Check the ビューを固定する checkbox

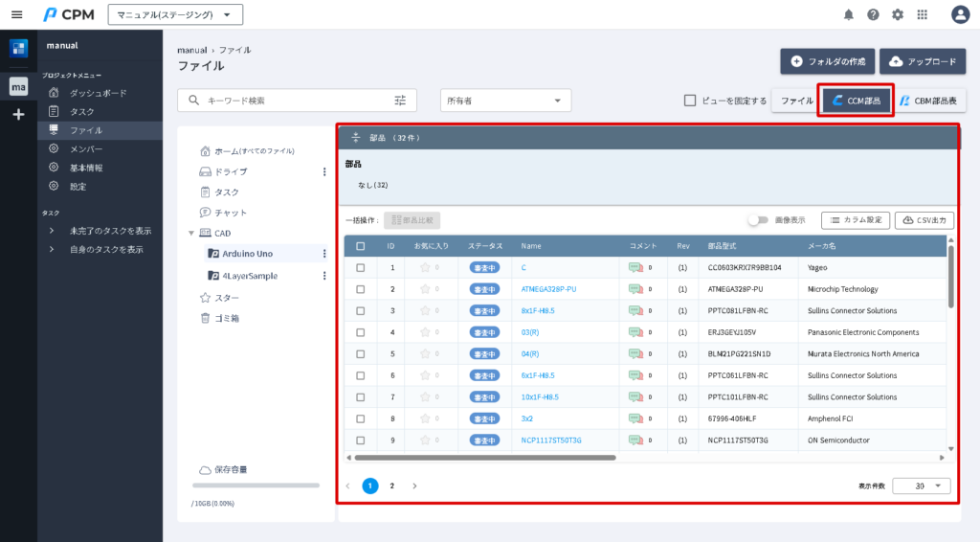(x=689, y=101)
